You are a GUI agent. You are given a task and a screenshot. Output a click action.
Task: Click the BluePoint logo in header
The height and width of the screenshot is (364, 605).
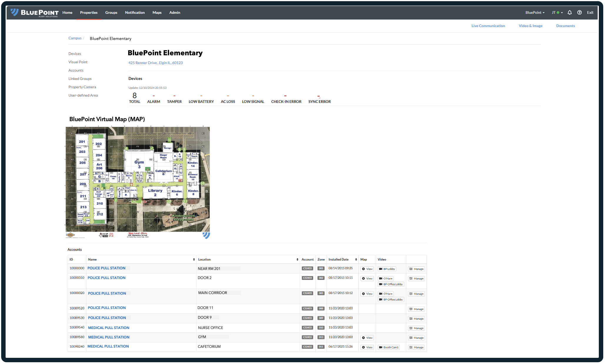pos(34,13)
